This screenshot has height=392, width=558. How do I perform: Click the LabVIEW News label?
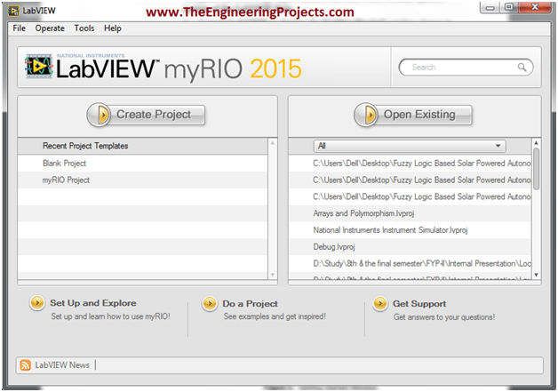point(62,365)
